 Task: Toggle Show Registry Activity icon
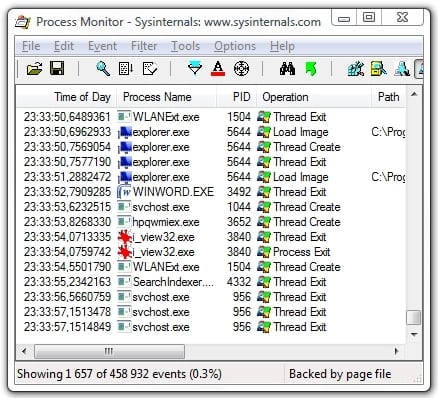pos(356,69)
